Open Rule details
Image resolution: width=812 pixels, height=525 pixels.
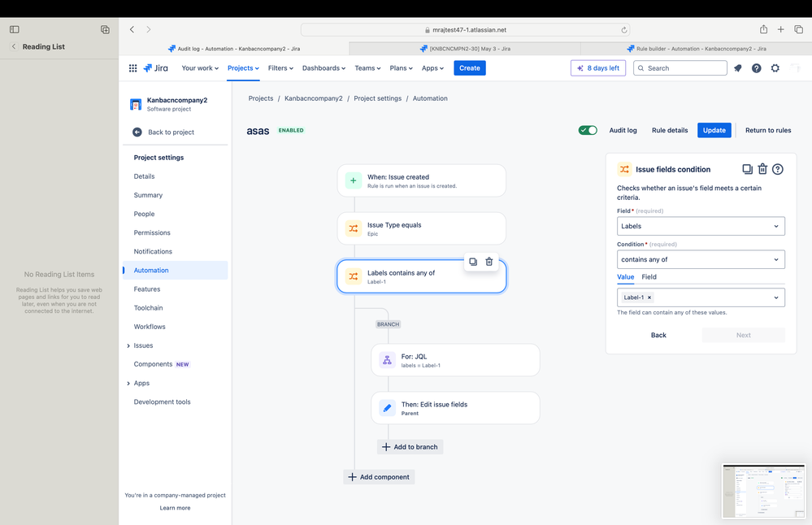670,130
